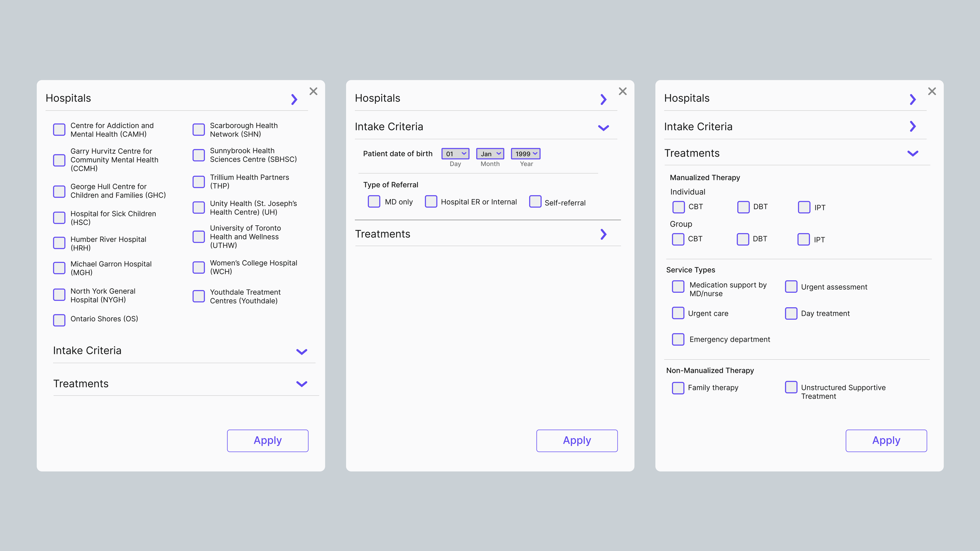The width and height of the screenshot is (980, 551).
Task: Open the Year dropdown showing 1999
Action: point(525,154)
